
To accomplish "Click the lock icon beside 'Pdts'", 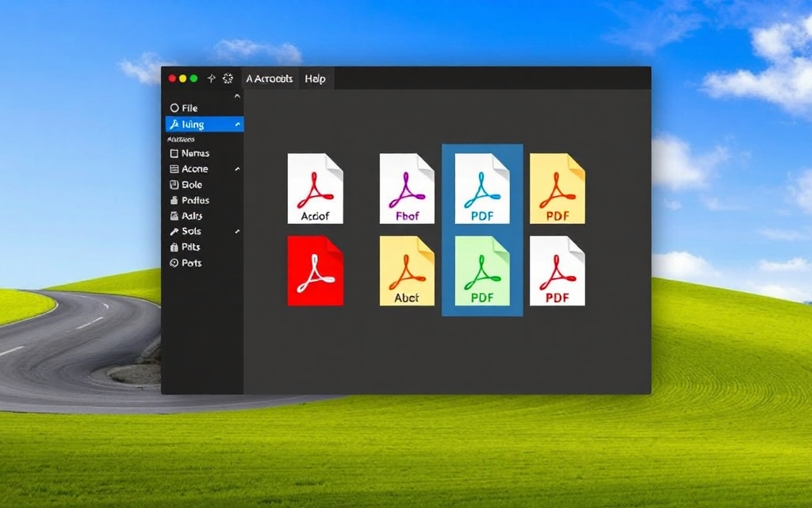I will pos(174,248).
